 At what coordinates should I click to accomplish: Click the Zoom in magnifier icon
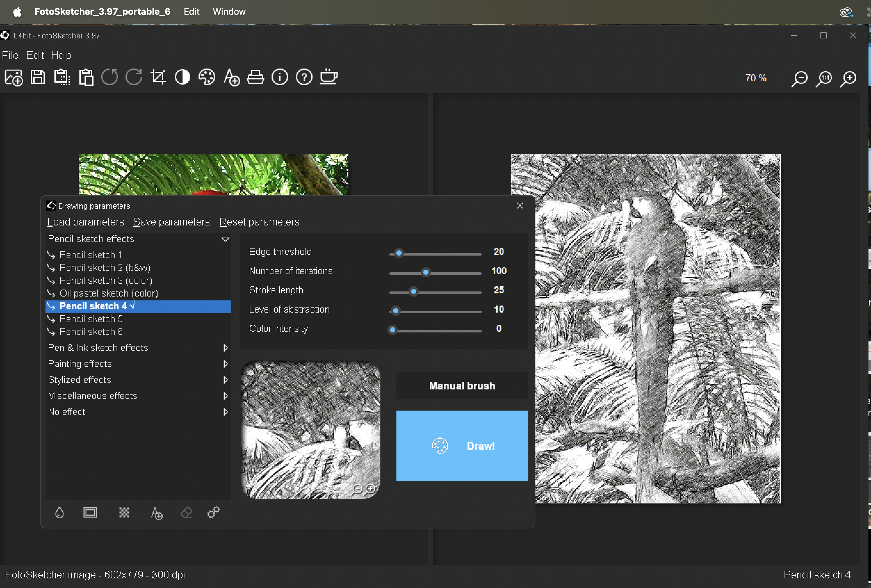click(848, 79)
